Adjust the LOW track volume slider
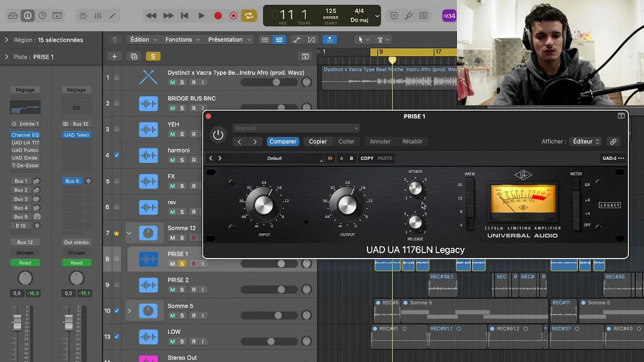 click(x=269, y=341)
